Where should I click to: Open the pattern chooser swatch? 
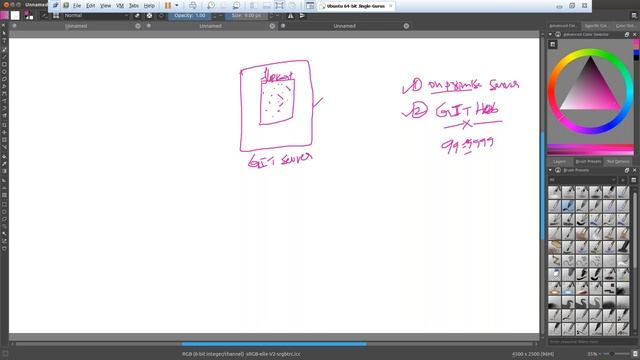coord(15,16)
